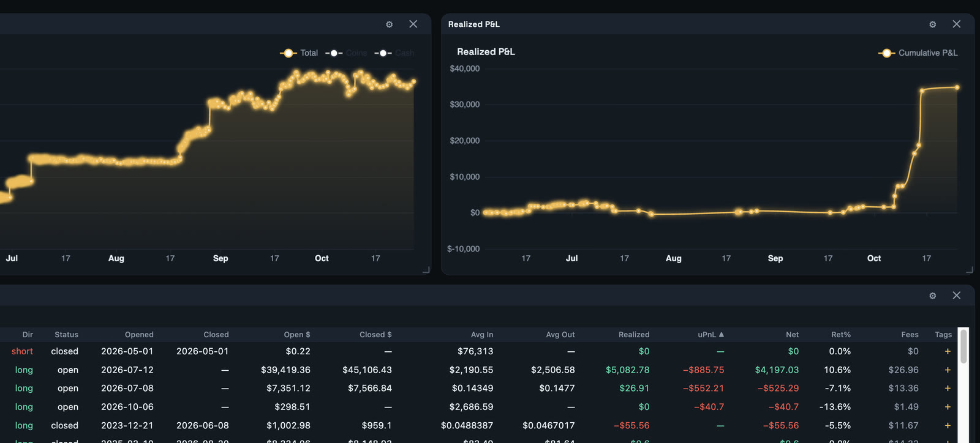The height and width of the screenshot is (443, 980).
Task: Sort table by Dir column
Action: (x=28, y=335)
